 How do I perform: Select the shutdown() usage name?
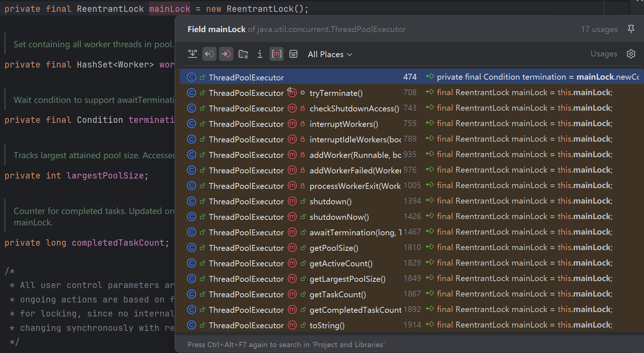coord(331,201)
